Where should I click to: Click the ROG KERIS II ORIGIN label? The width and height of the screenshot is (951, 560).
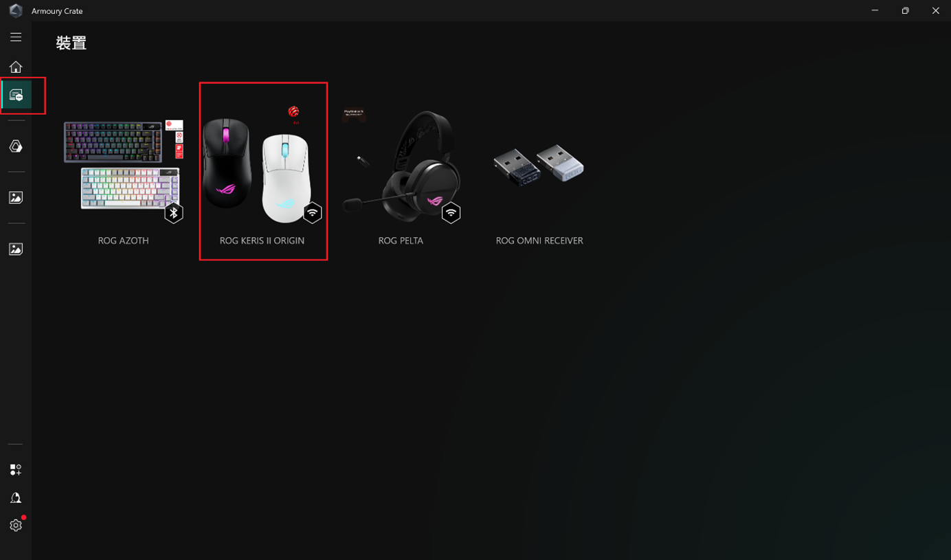(x=262, y=240)
